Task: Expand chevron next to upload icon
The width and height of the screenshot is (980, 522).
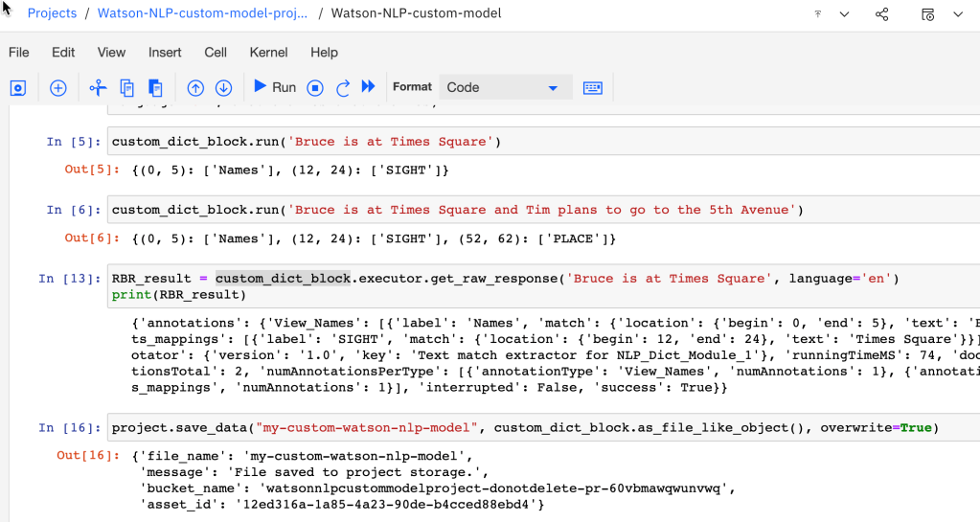Action: click(x=844, y=14)
